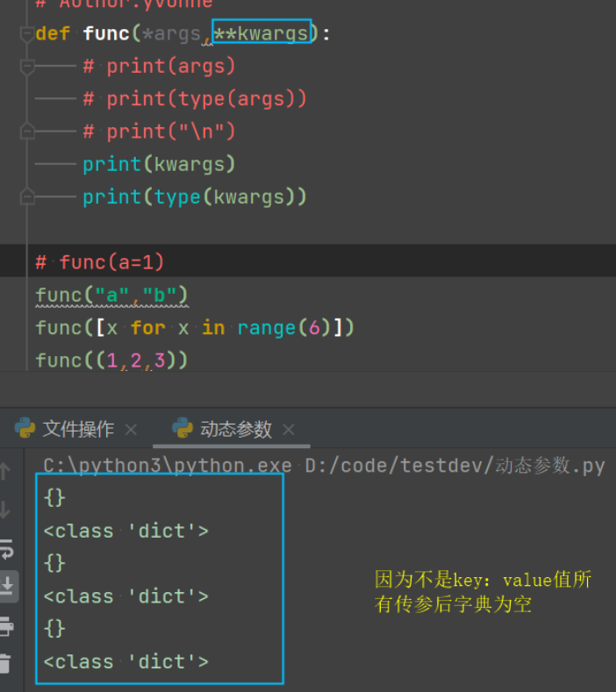Switch to the 文件操作 run tab
Screen dimensions: 616x692
pos(77,429)
